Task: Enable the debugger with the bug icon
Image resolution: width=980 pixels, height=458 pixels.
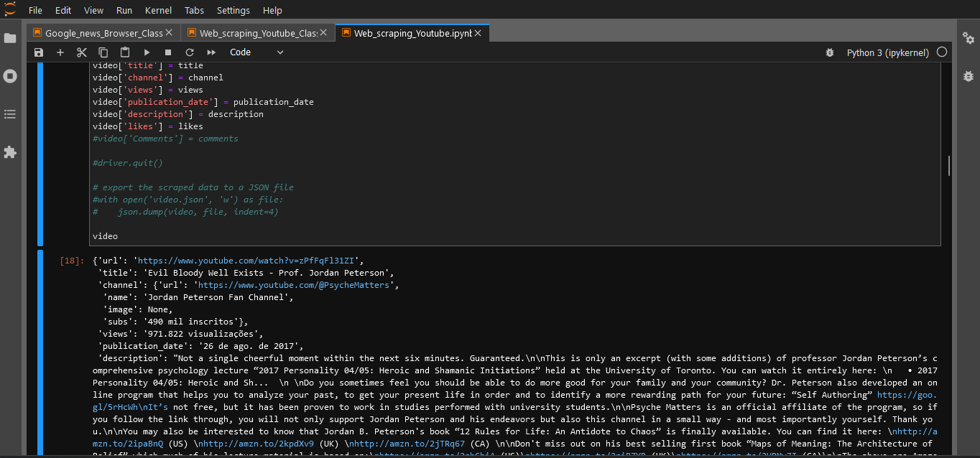Action: coord(830,52)
